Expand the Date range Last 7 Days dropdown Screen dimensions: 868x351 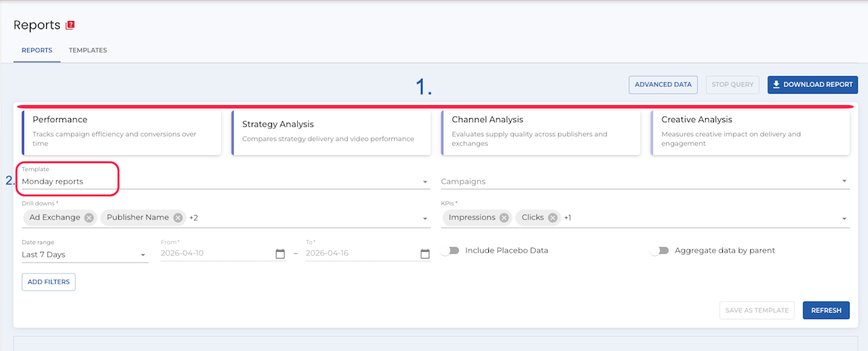tap(85, 255)
